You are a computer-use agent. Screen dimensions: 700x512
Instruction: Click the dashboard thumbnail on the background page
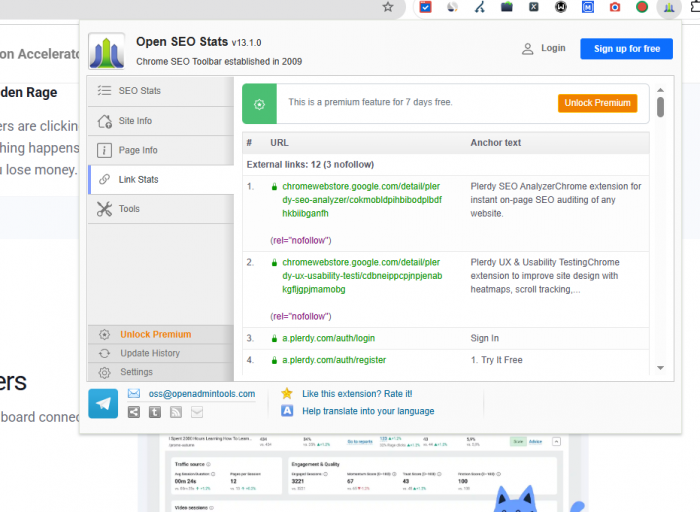[364, 473]
